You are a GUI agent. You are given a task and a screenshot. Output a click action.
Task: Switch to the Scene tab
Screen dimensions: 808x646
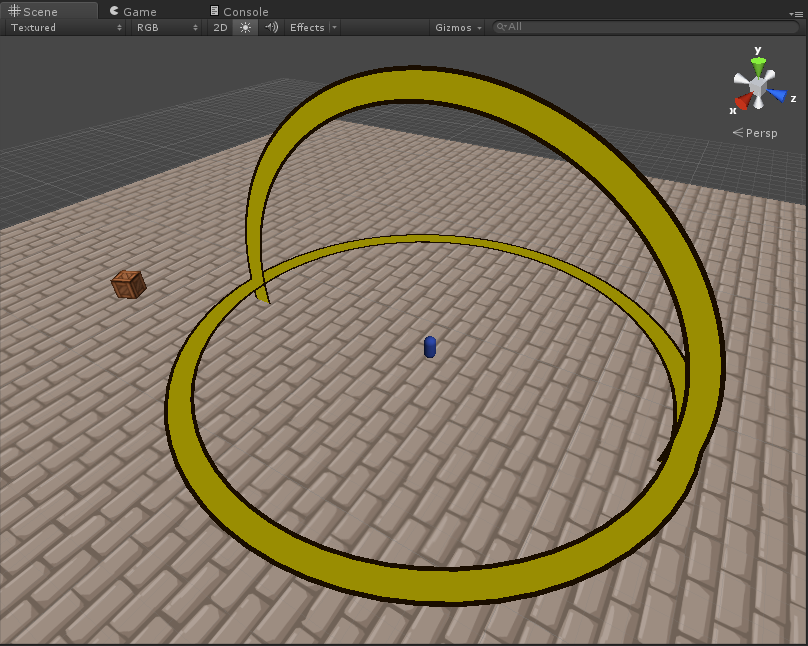pos(49,11)
